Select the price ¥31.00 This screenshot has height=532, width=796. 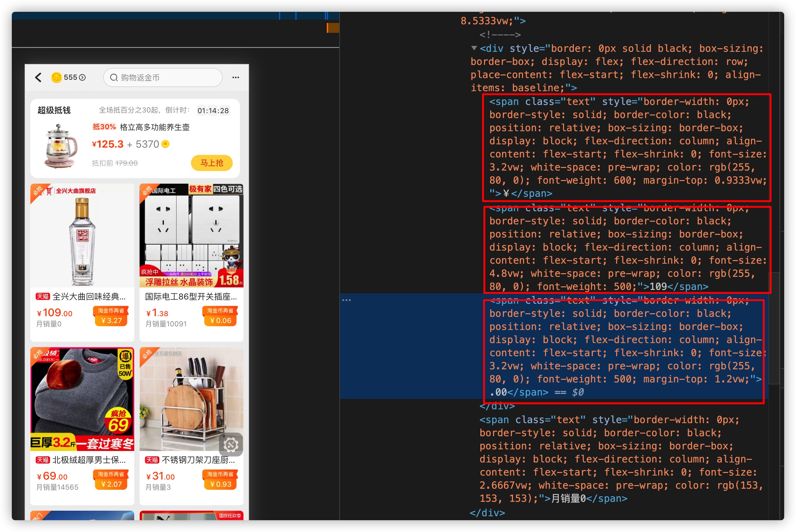[160, 476]
